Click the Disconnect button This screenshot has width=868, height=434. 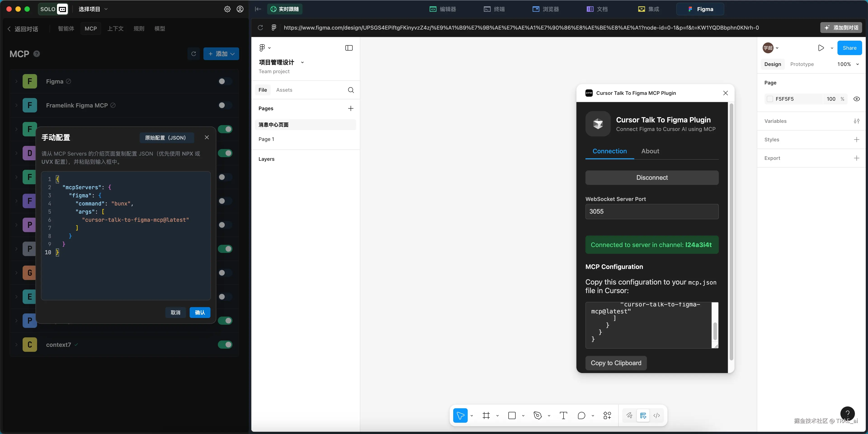point(652,177)
